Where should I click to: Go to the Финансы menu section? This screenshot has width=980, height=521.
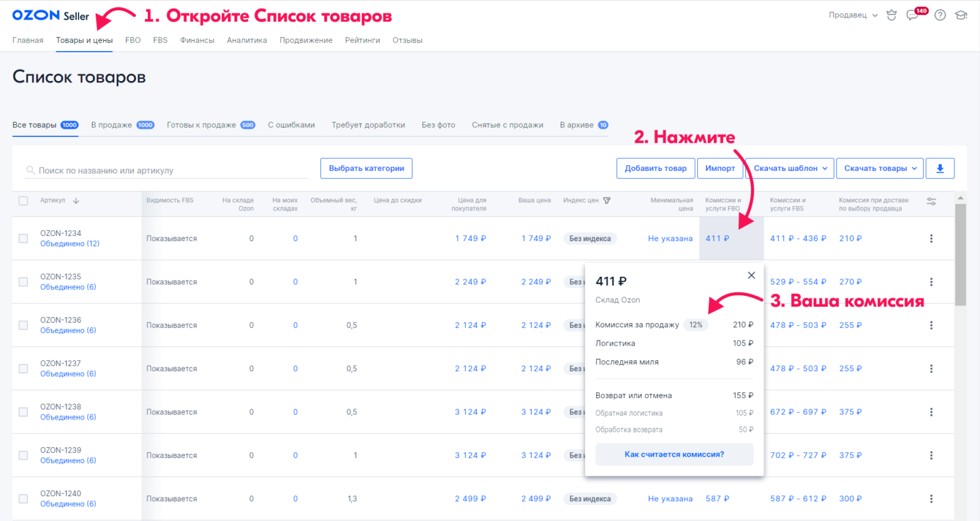click(197, 40)
